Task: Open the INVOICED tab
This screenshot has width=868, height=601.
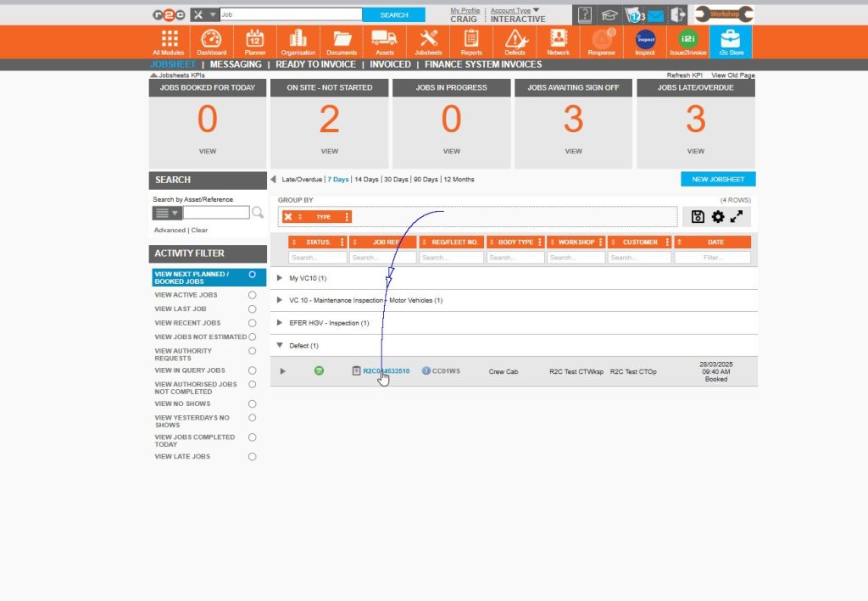Action: [x=390, y=64]
